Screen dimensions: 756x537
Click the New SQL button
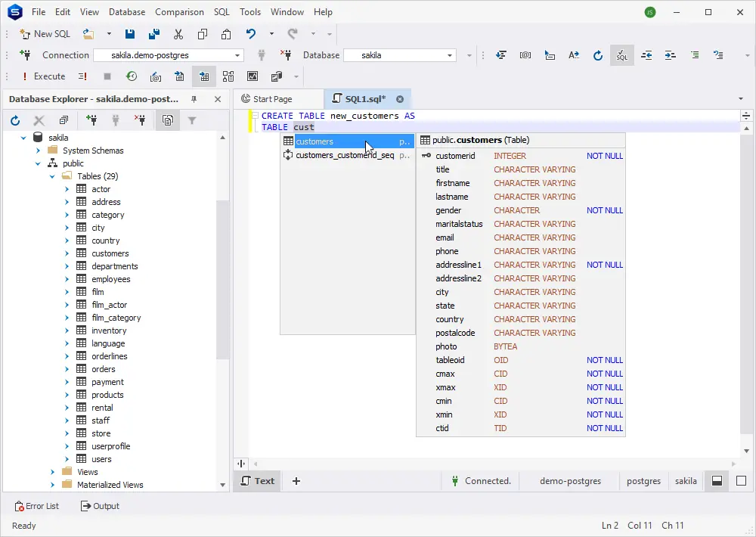coord(45,34)
